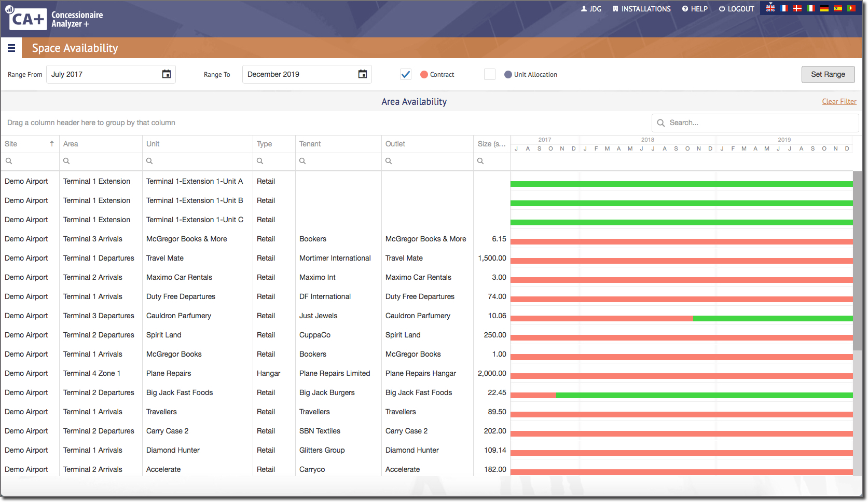Click the Clear Filter link
This screenshot has height=502, width=868.
click(839, 101)
